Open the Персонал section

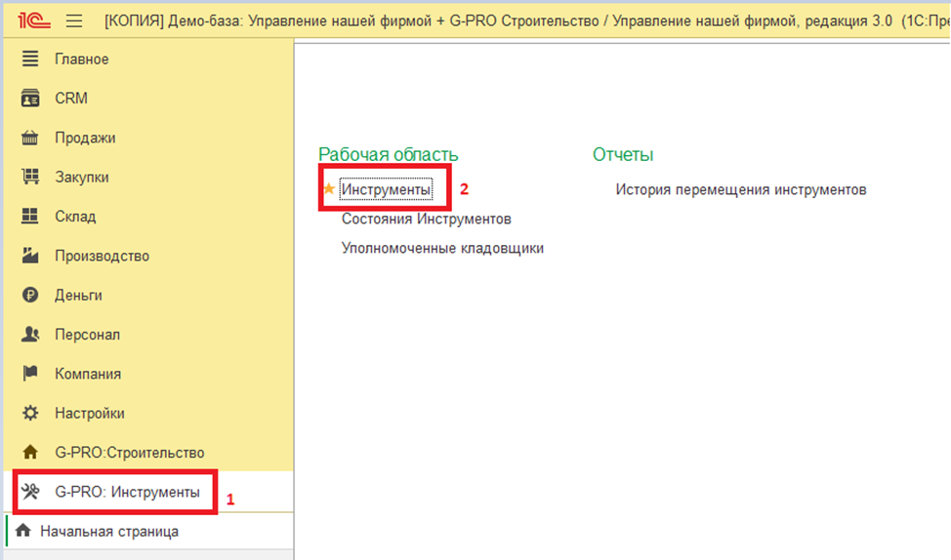(x=87, y=335)
